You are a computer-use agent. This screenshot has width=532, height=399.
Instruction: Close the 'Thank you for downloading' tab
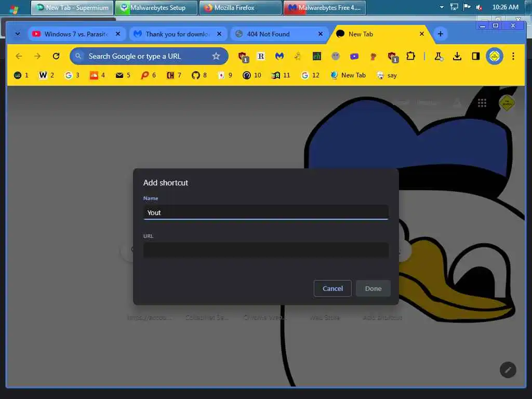219,34
